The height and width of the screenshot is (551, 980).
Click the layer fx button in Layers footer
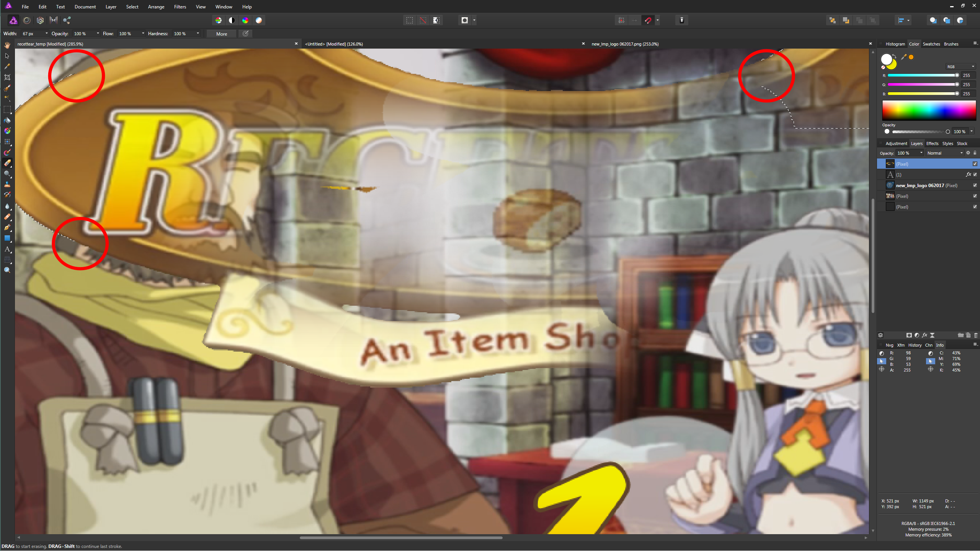pos(924,335)
